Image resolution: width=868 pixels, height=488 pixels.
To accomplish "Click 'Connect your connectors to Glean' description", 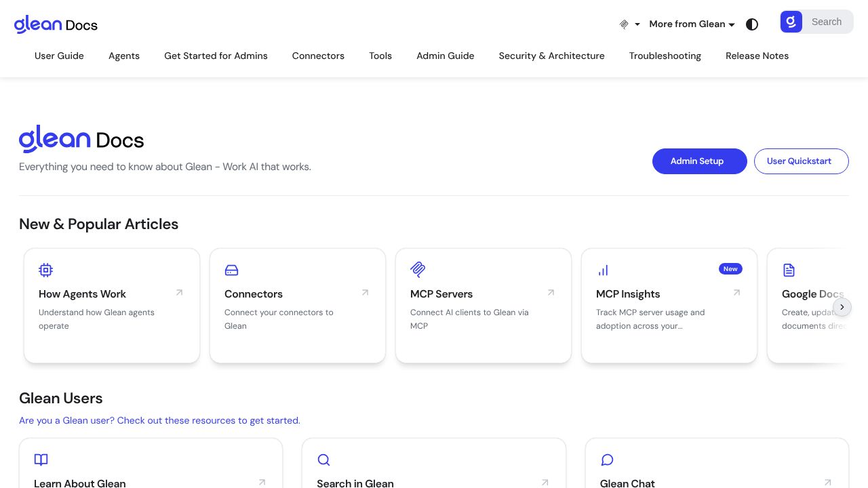I will point(279,319).
